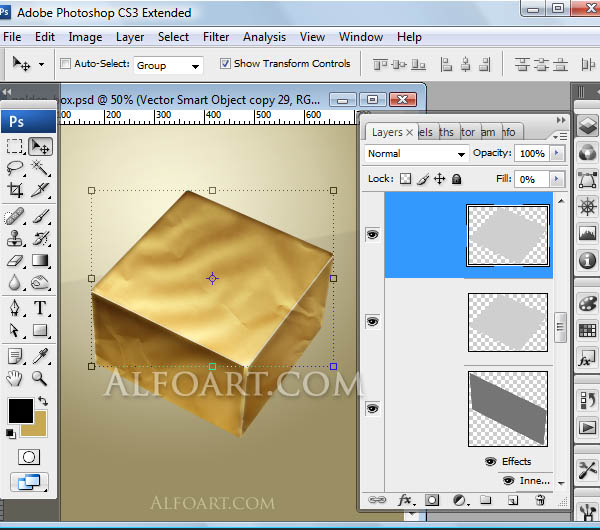This screenshot has width=600, height=530.
Task: Select the Horizontal Type tool
Action: pos(40,308)
